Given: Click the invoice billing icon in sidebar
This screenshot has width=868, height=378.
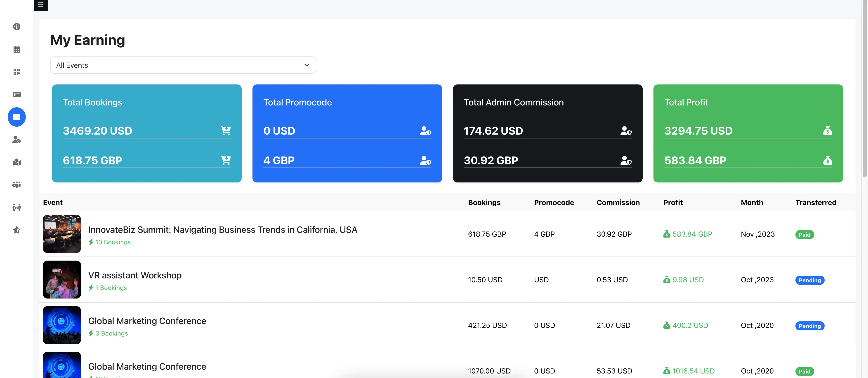Looking at the screenshot, I should [17, 94].
